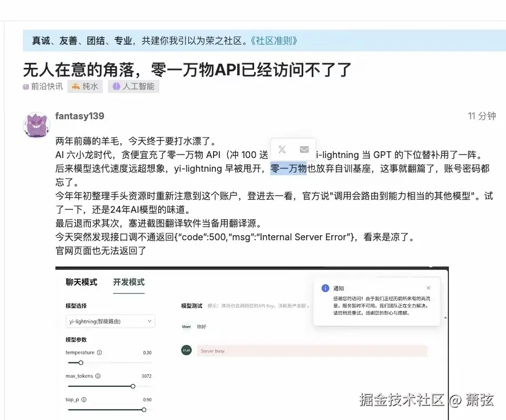506x420 pixels.
Task: Click the blue info icon in 通知 popup
Action: [x=326, y=288]
